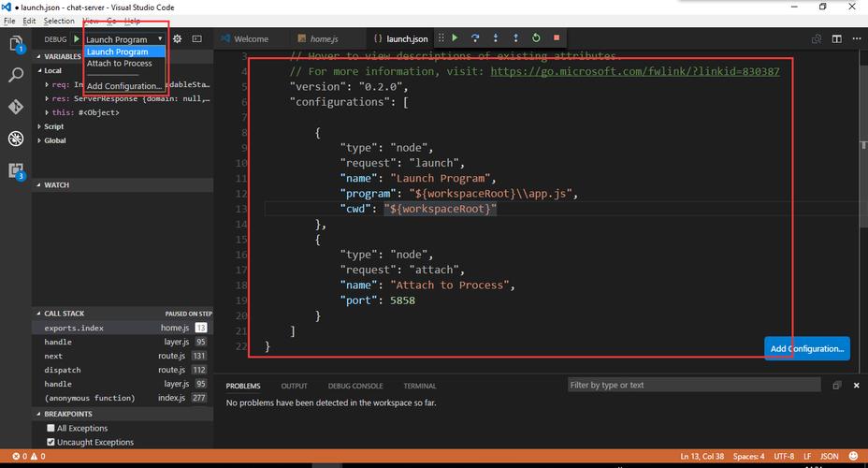The image size is (868, 468).
Task: Select dispatch call stack frame
Action: (x=123, y=370)
